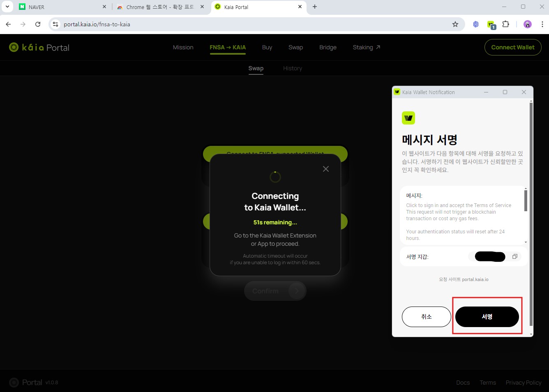Open the Mission menu item
This screenshot has width=549, height=392.
[x=183, y=47]
